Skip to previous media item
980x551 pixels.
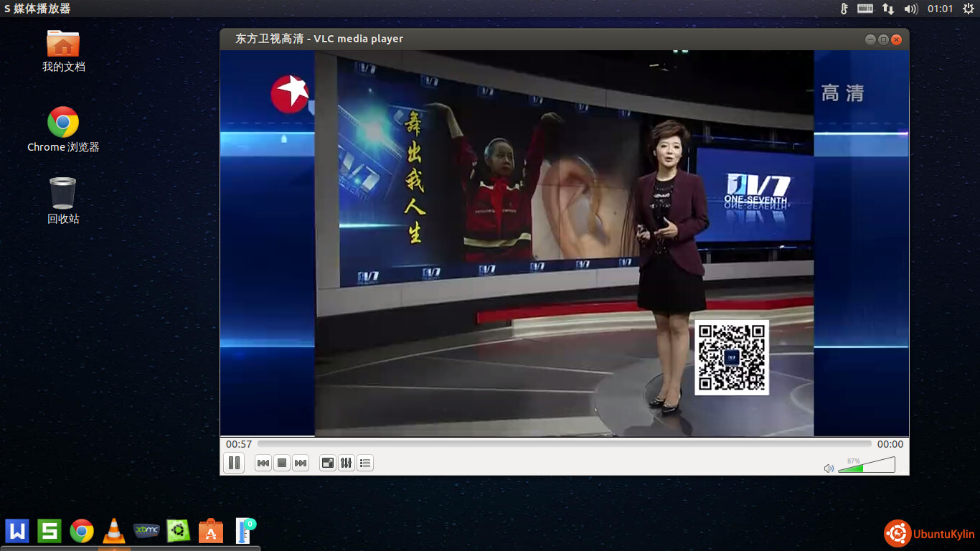pos(263,463)
